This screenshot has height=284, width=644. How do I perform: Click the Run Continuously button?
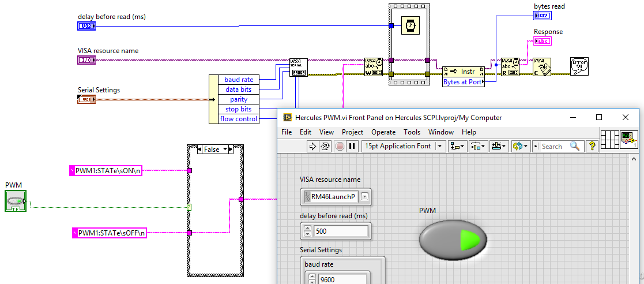pyautogui.click(x=326, y=147)
